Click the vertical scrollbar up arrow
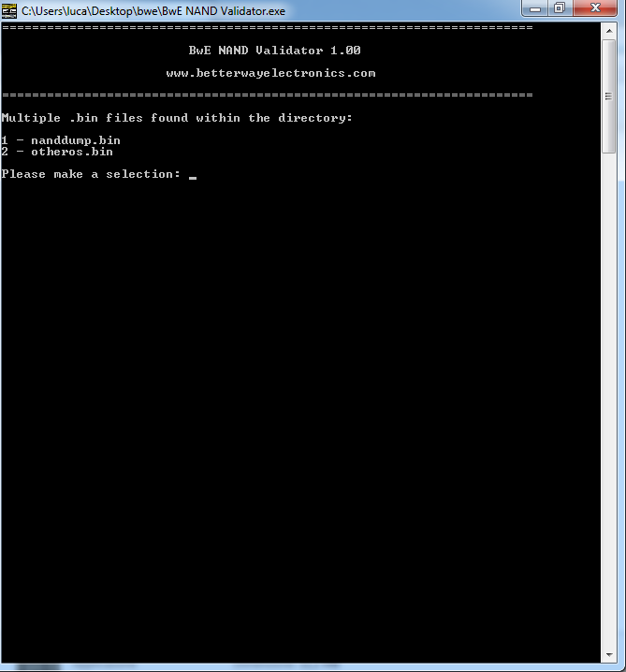 pos(609,31)
